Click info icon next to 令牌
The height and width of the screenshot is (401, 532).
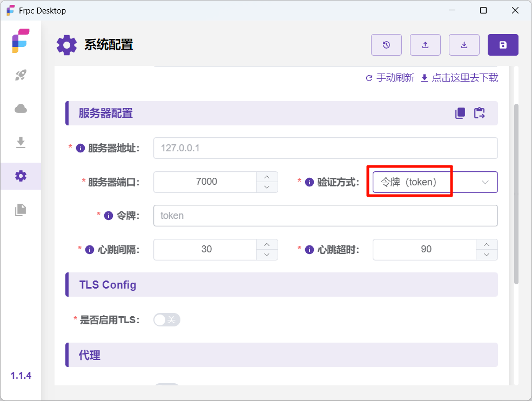(109, 216)
